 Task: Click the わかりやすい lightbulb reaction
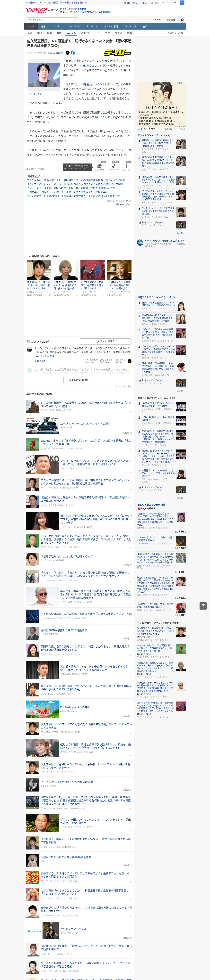(x=113, y=166)
